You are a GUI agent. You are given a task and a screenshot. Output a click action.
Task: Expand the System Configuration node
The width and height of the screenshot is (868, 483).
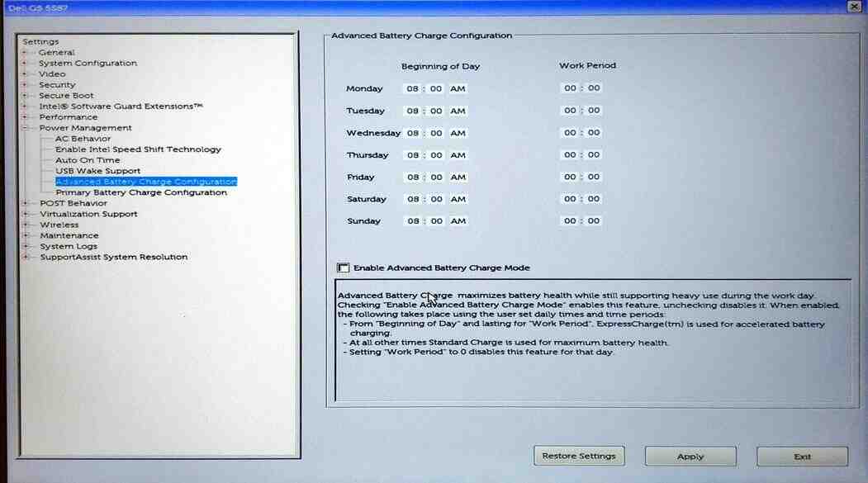(x=24, y=63)
